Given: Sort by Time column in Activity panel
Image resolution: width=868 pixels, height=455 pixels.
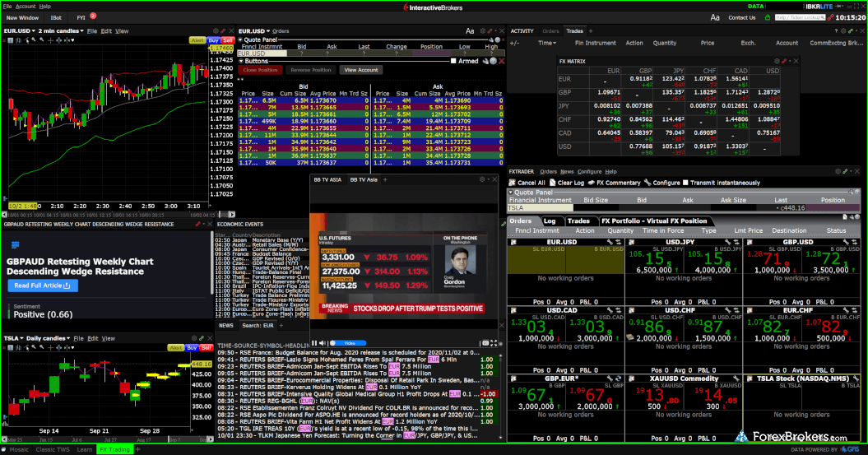Looking at the screenshot, I should (546, 43).
